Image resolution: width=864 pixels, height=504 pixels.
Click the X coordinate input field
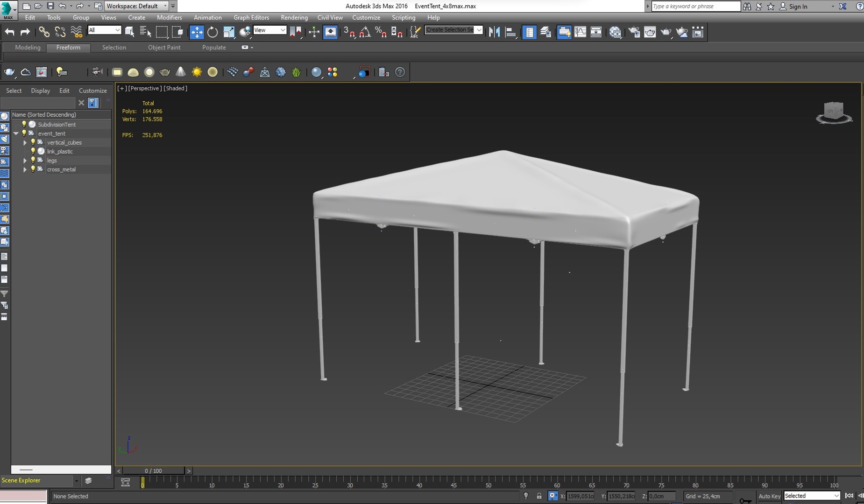(581, 496)
